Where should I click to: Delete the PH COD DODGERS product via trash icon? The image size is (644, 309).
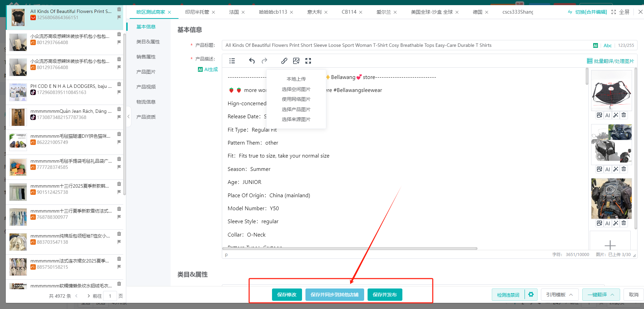(x=119, y=84)
